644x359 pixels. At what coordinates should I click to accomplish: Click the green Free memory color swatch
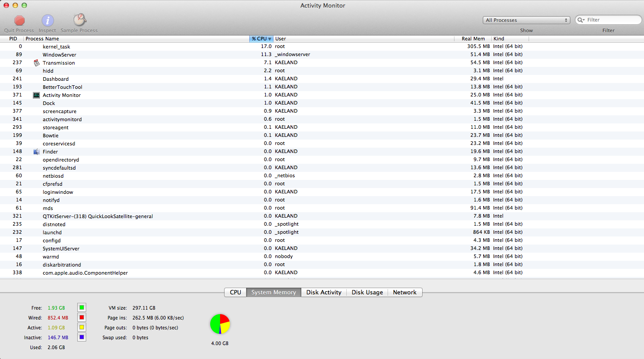pyautogui.click(x=82, y=308)
